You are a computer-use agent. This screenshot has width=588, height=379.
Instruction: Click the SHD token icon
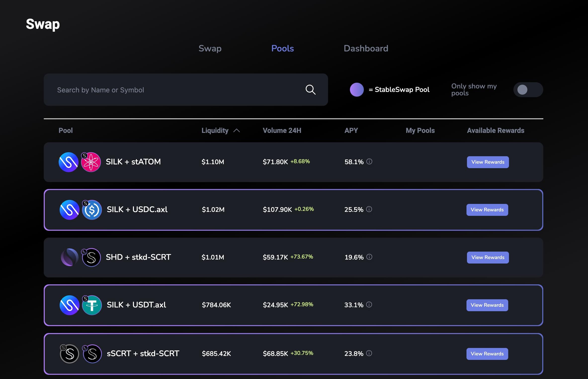[x=69, y=257]
